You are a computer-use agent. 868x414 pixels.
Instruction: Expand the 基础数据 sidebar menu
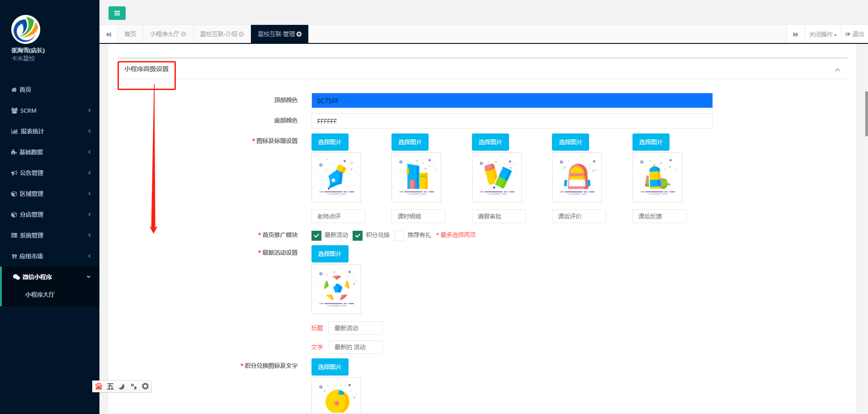[x=50, y=152]
